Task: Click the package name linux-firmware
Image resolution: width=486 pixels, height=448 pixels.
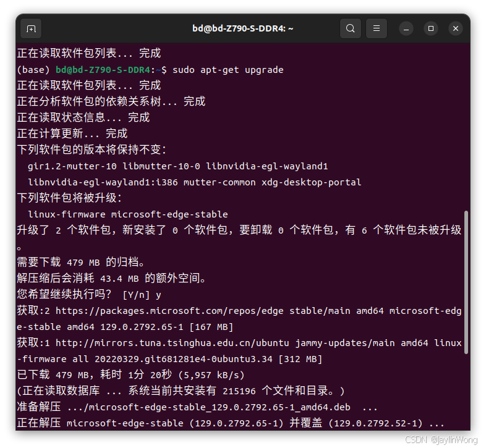Action: [67, 214]
